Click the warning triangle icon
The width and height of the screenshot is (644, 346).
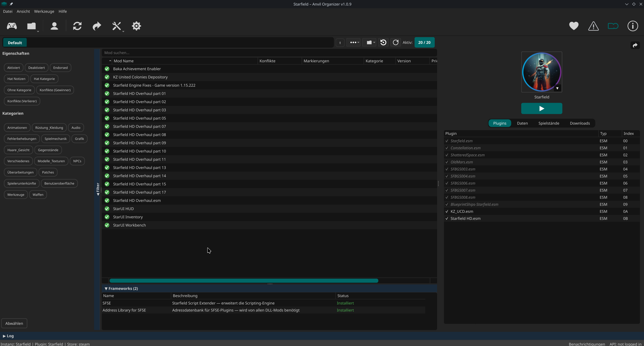point(593,26)
